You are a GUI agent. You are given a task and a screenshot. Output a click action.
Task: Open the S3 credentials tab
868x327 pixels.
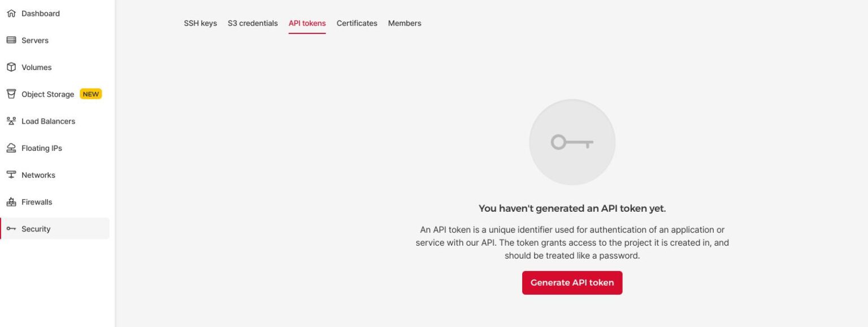pos(253,23)
